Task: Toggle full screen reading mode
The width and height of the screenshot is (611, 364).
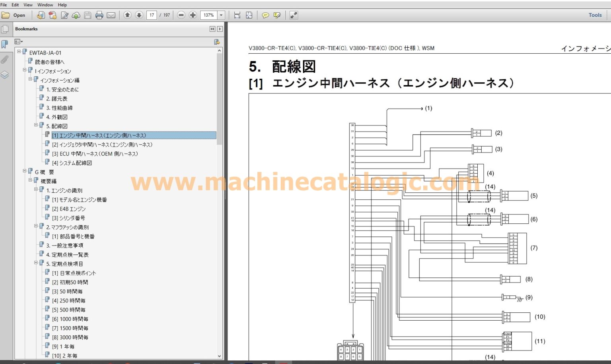Action: click(294, 15)
